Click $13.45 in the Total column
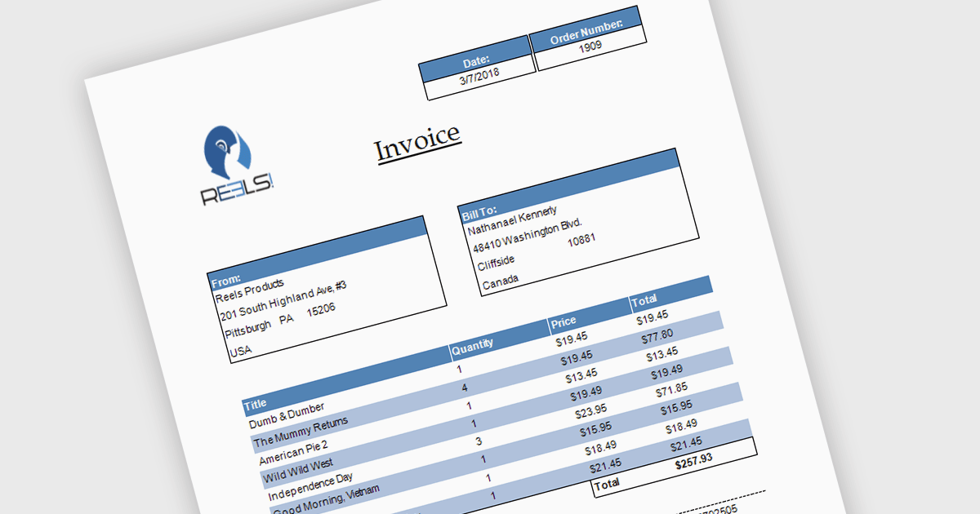Screen dimensions: 980x514 coord(661,356)
